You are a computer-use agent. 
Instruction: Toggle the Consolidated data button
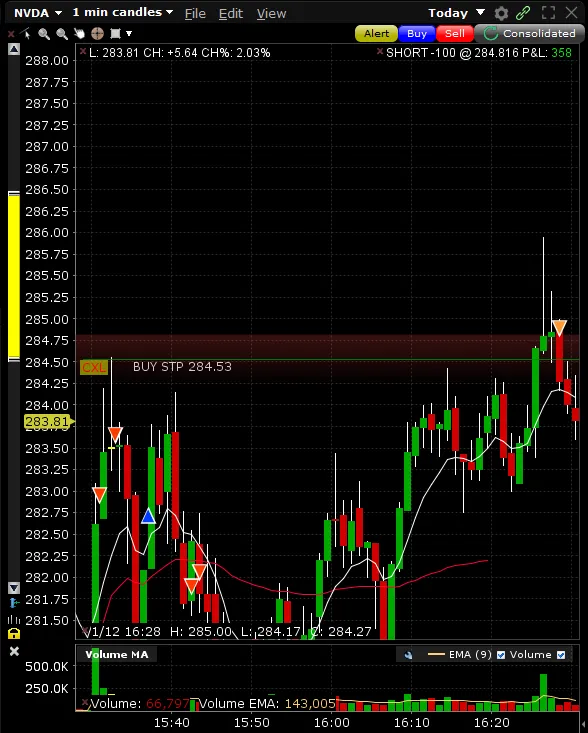pos(529,34)
